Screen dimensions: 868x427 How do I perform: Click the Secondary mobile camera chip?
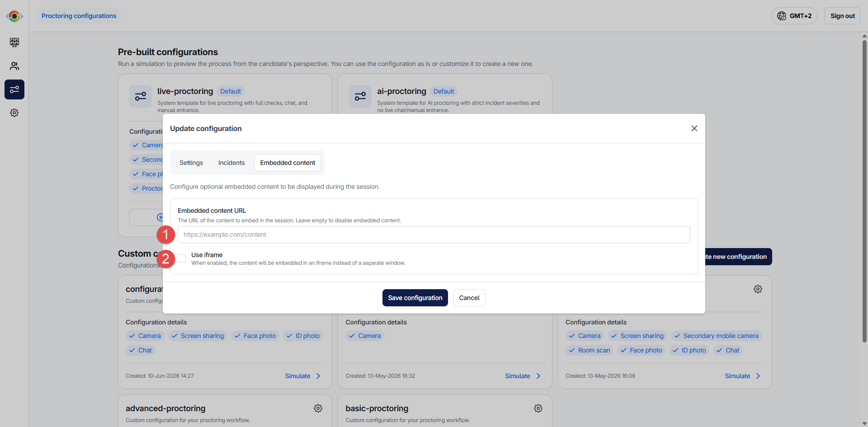717,336
